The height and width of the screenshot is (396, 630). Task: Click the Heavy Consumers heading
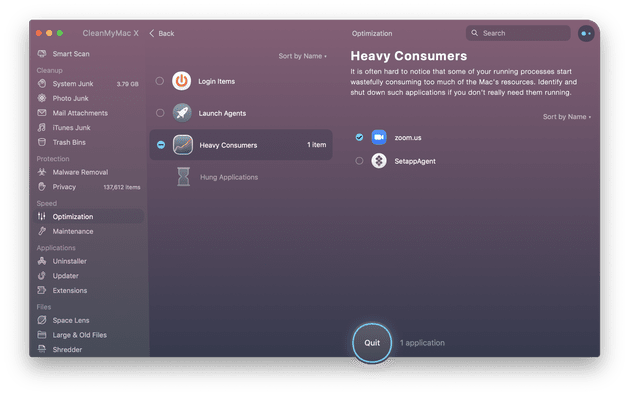pyautogui.click(x=409, y=56)
